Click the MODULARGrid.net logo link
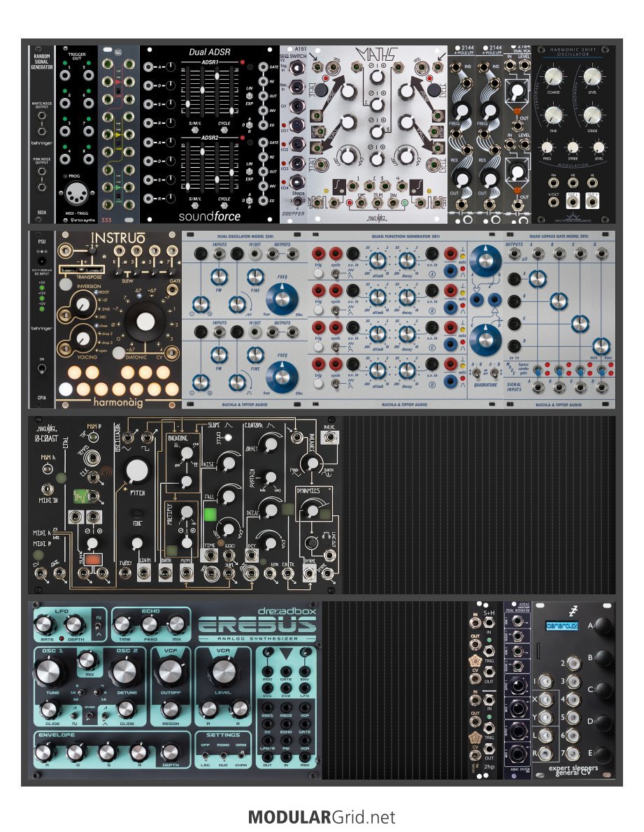This screenshot has width=644, height=832. 322,817
